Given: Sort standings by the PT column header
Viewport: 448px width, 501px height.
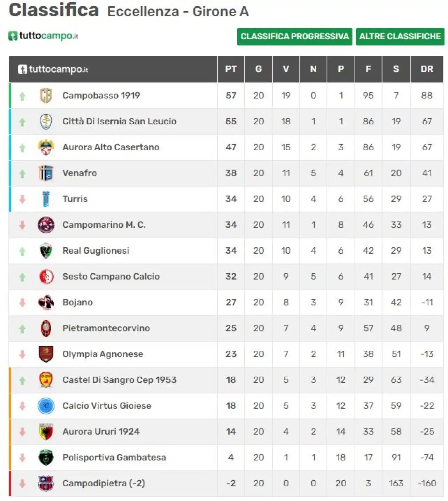Looking at the screenshot, I should (x=231, y=69).
